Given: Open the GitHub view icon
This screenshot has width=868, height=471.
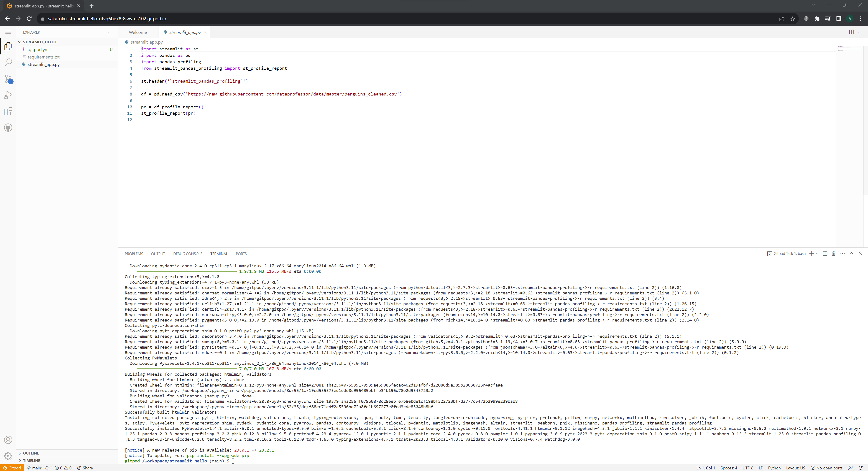Looking at the screenshot, I should pos(8,128).
